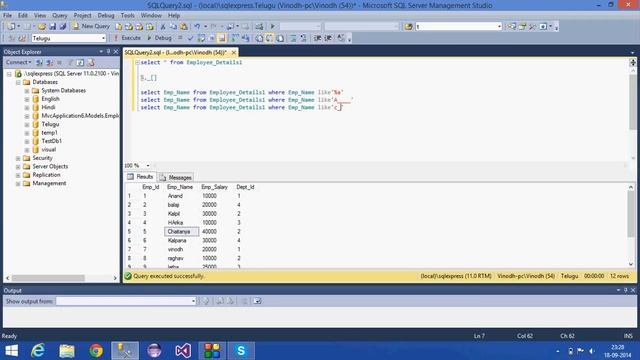Image resolution: width=640 pixels, height=360 pixels.
Task: Expand the Management folder node
Action: click(x=18, y=184)
